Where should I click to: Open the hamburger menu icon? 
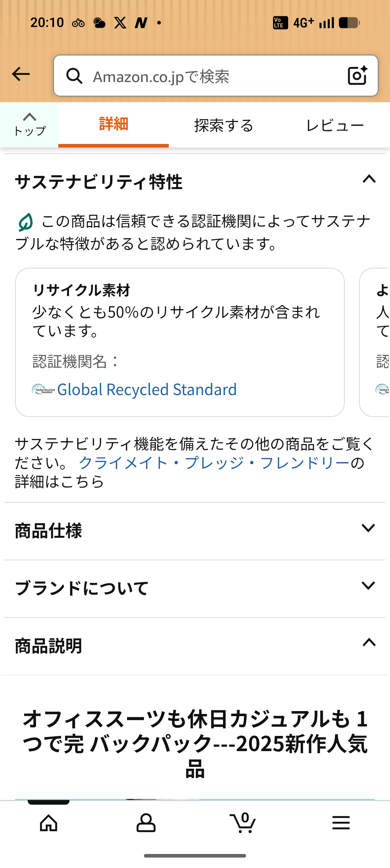[341, 823]
